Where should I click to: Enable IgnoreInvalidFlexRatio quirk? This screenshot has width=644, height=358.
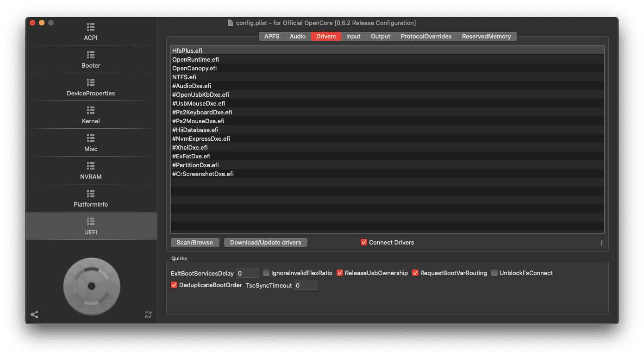266,273
